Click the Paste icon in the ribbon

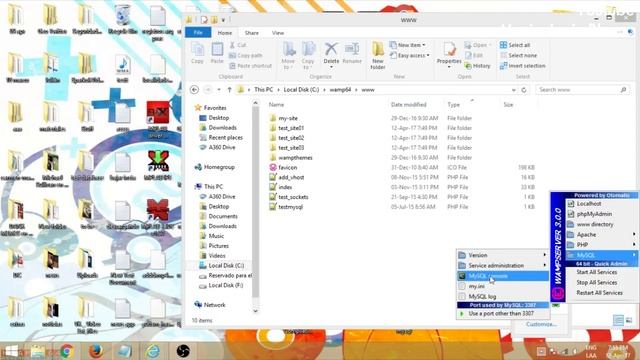[217, 53]
